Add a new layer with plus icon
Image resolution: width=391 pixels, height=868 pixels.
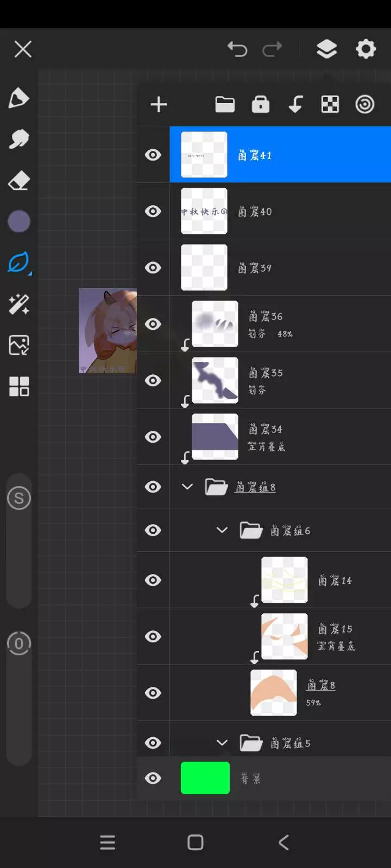coord(159,104)
